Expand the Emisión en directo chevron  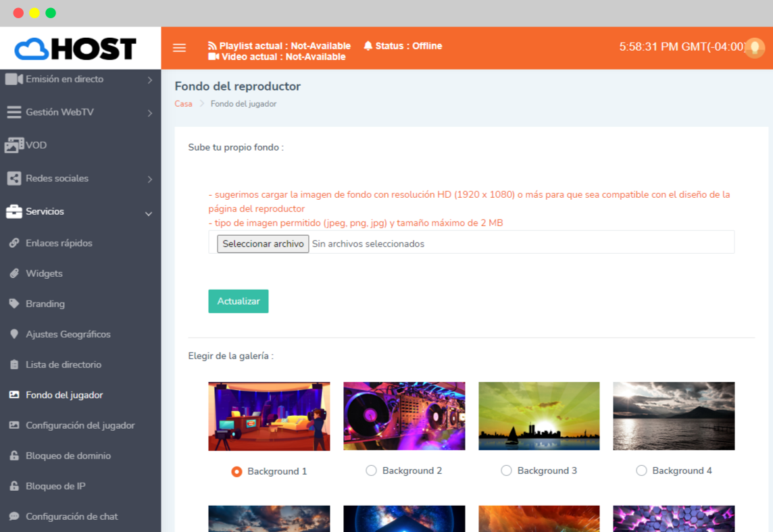[x=150, y=80]
